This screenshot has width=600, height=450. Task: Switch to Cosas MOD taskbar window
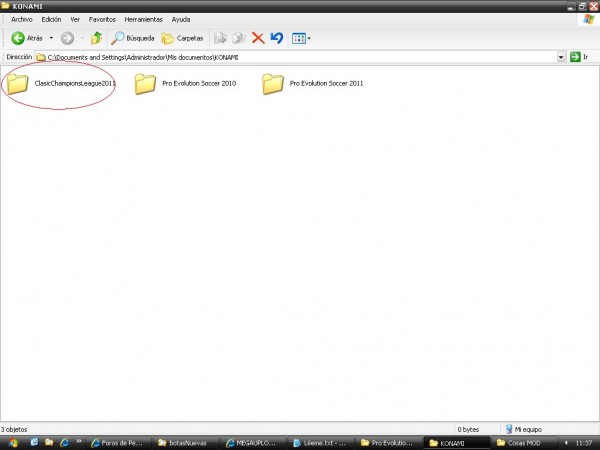(x=523, y=443)
